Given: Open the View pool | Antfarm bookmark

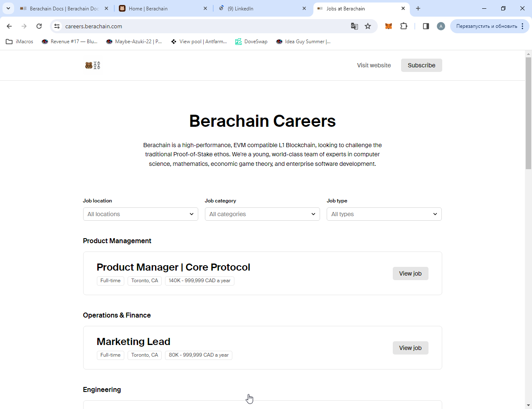Looking at the screenshot, I should [199, 42].
